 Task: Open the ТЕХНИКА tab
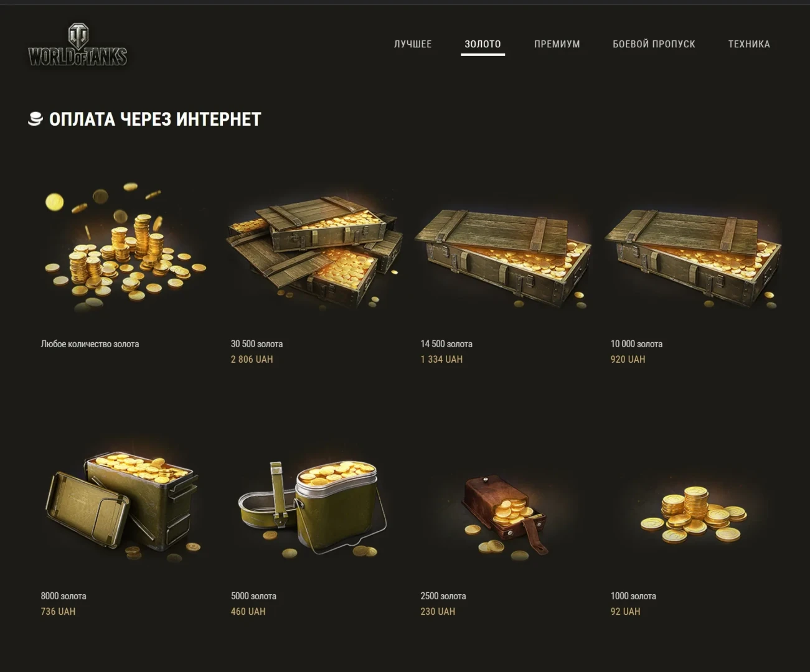coord(749,44)
